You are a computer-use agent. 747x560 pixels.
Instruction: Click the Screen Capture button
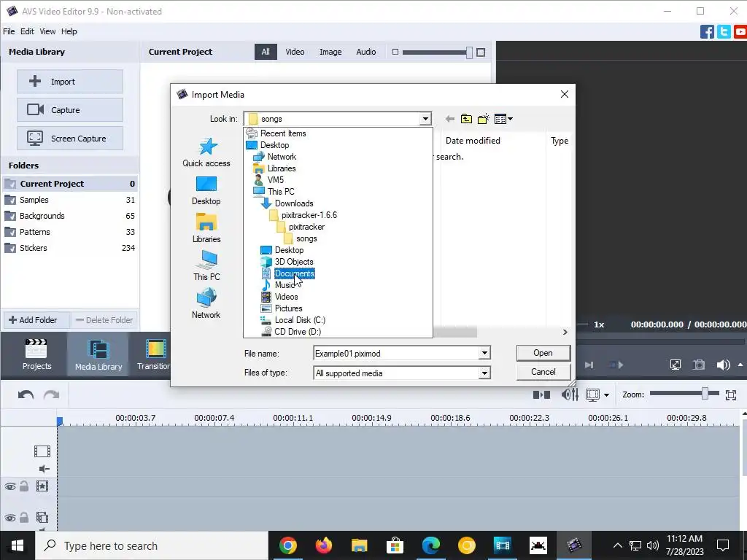[70, 139]
